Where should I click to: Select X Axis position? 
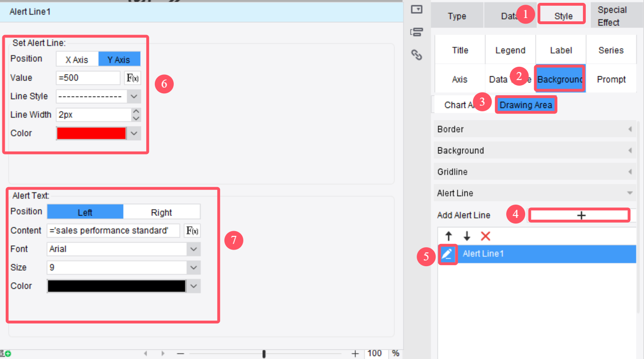point(77,59)
